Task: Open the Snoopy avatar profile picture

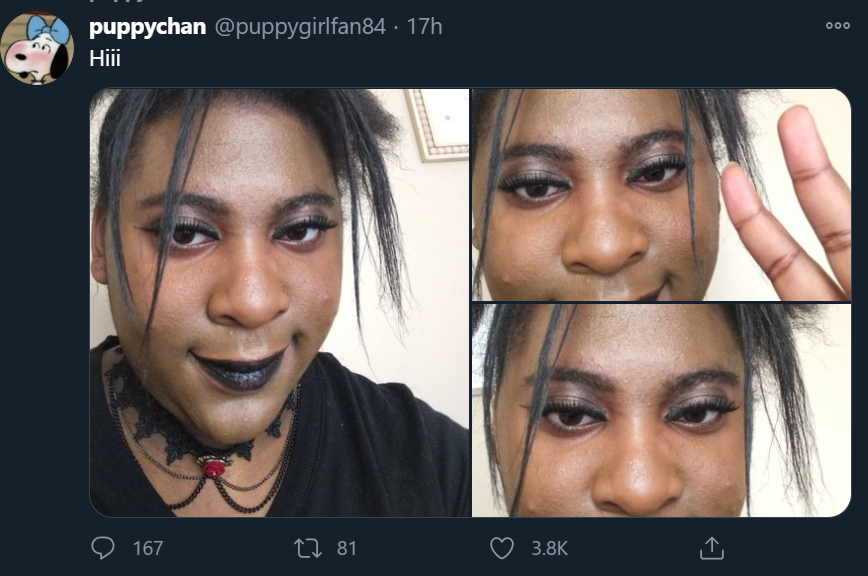Action: coord(37,49)
